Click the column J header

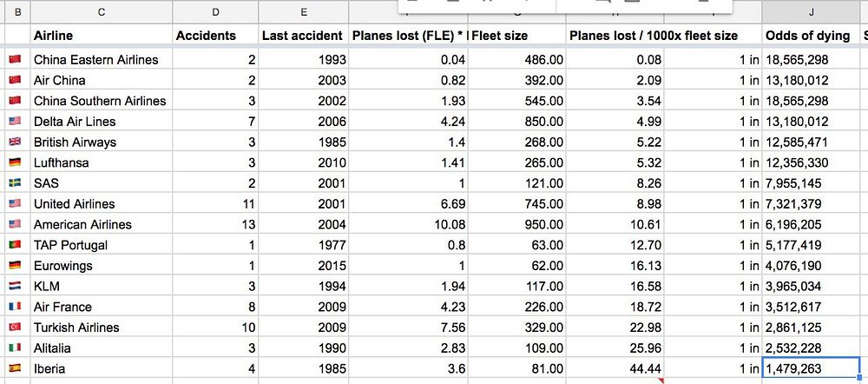click(811, 11)
